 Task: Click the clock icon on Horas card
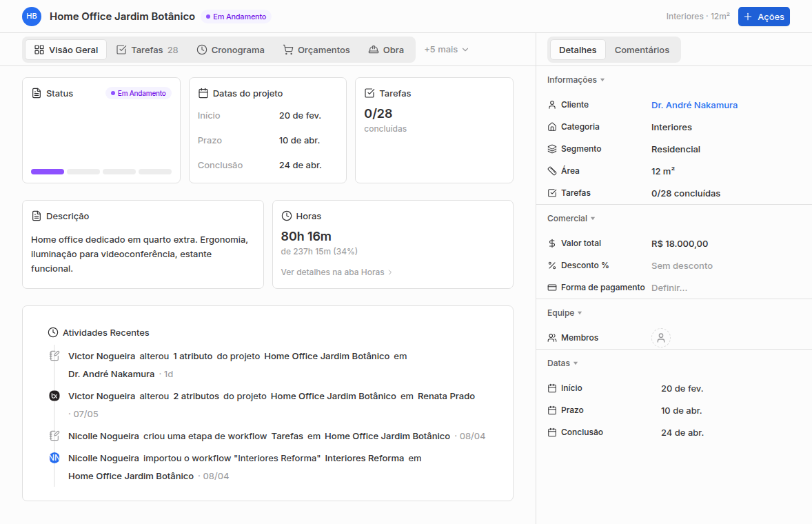click(286, 216)
